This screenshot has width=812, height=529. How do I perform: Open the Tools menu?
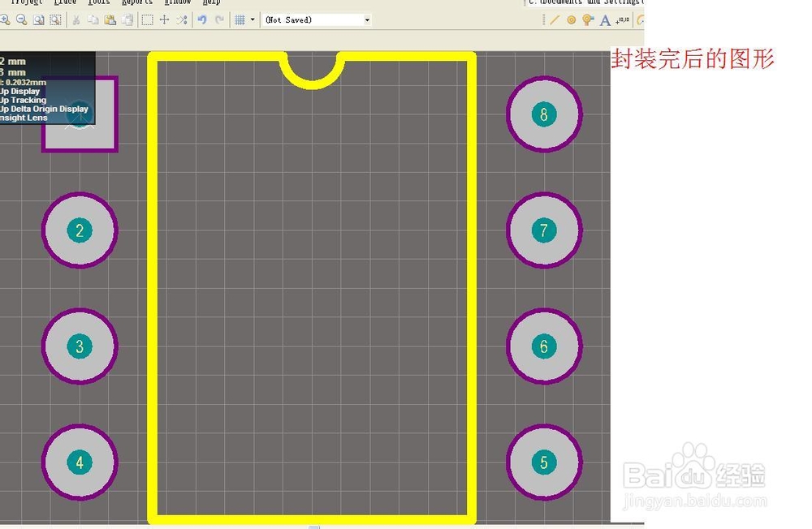(x=99, y=2)
